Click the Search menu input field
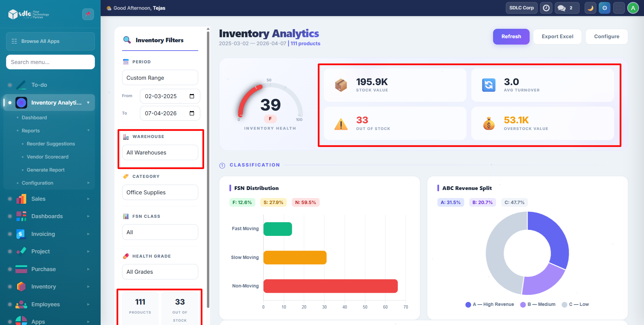 50,62
